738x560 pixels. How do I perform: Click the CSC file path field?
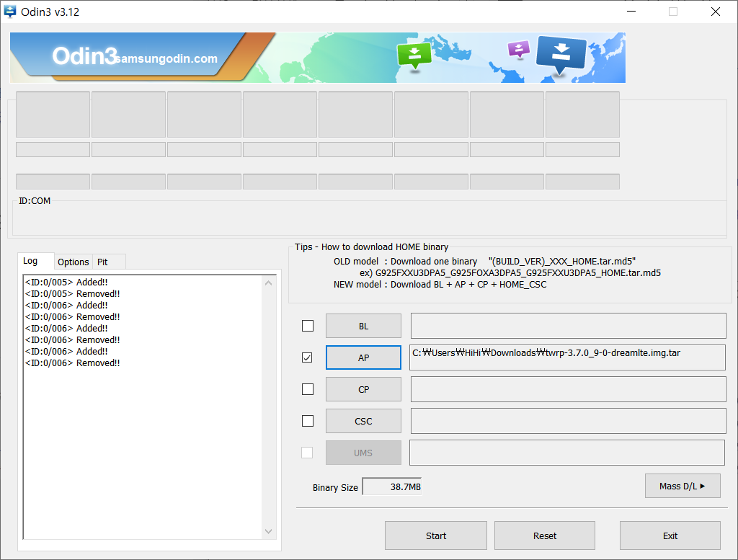coord(568,421)
